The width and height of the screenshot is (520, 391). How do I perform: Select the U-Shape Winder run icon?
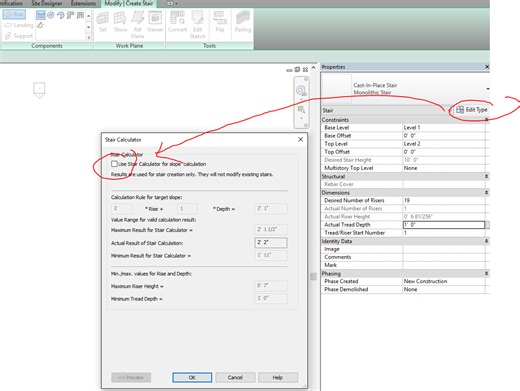click(80, 15)
